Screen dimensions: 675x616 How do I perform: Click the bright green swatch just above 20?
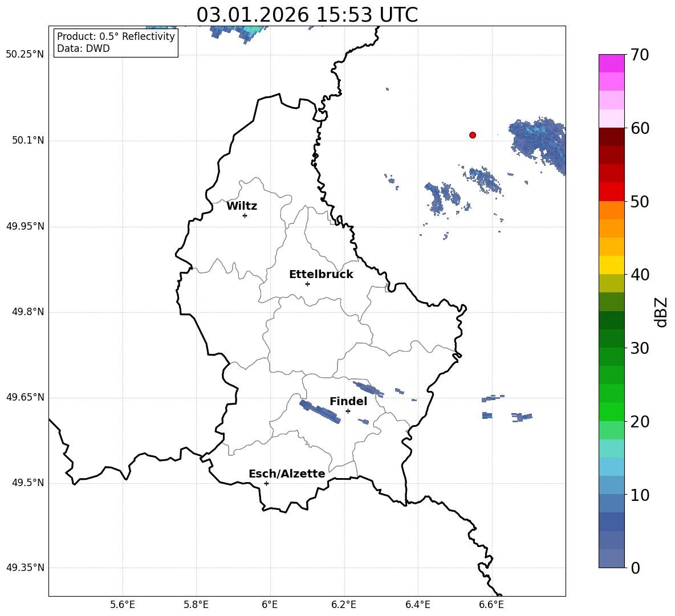[x=611, y=411]
